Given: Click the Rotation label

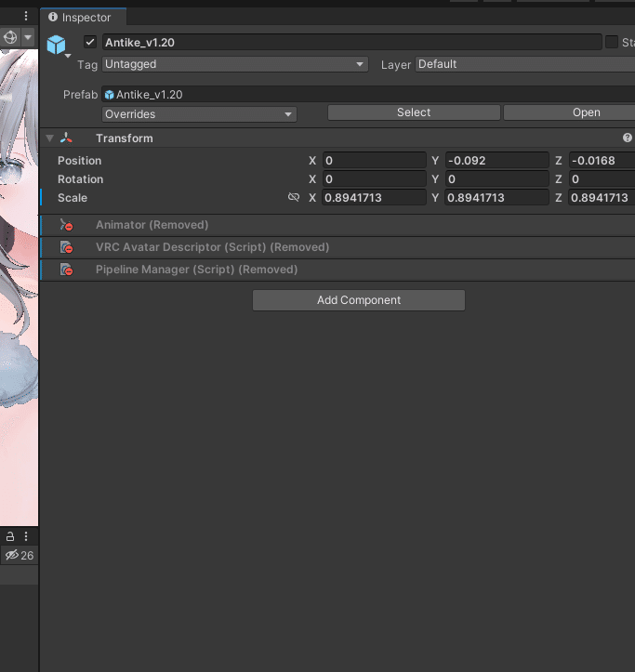Looking at the screenshot, I should pyautogui.click(x=80, y=179).
